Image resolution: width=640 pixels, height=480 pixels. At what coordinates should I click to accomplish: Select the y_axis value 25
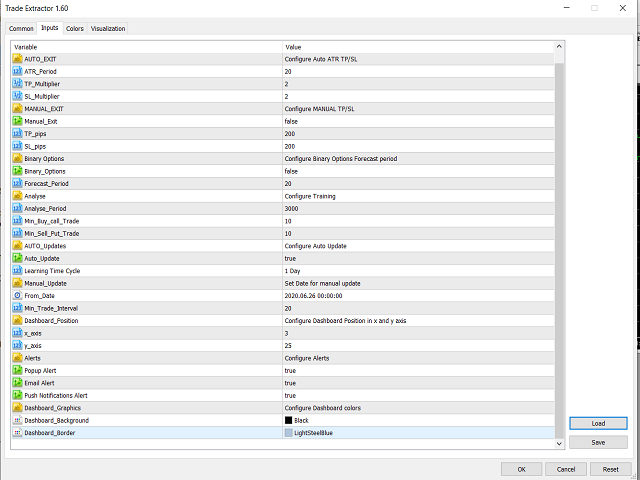[x=288, y=346]
